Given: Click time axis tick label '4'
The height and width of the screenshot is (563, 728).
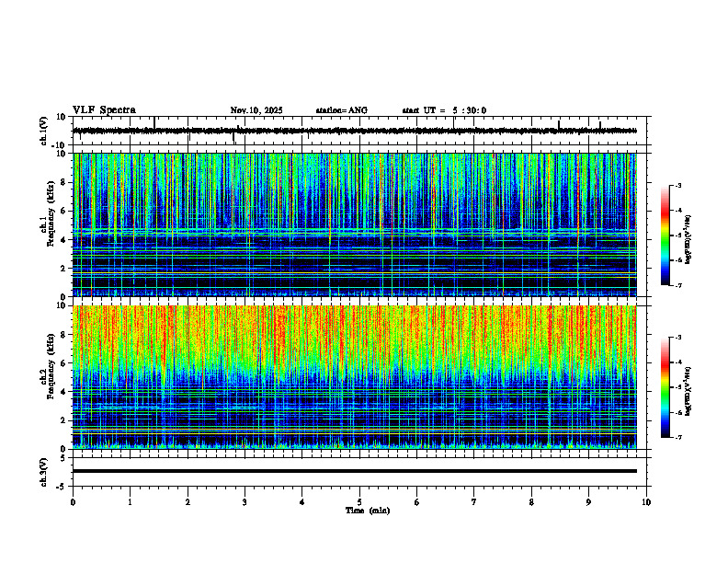Looking at the screenshot, I should 302,502.
